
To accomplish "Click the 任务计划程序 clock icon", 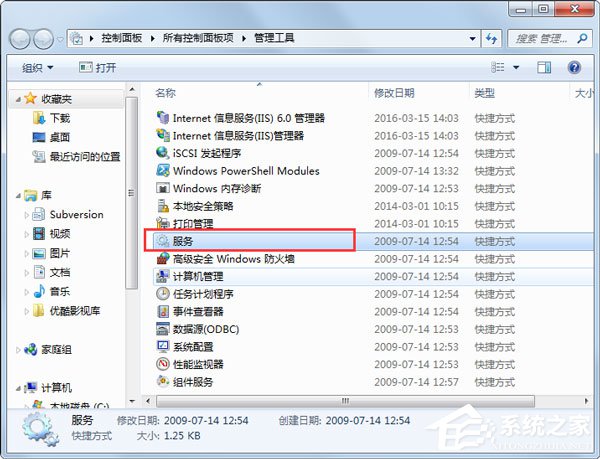I will point(163,294).
